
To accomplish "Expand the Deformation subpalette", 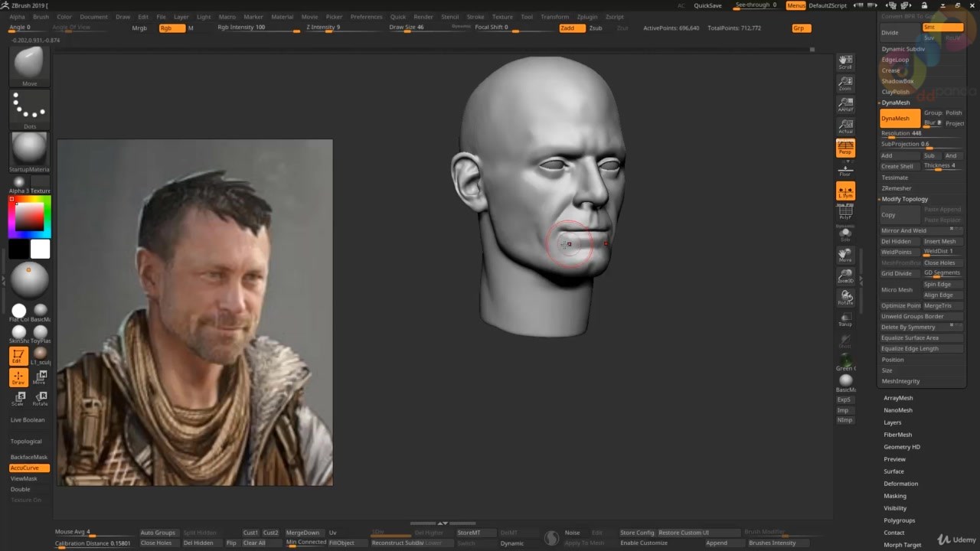I will (901, 484).
